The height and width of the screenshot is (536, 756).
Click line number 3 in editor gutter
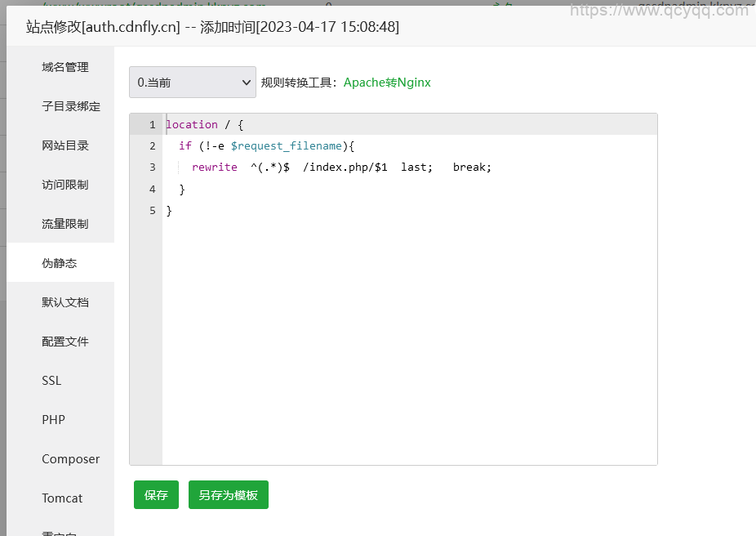point(152,167)
